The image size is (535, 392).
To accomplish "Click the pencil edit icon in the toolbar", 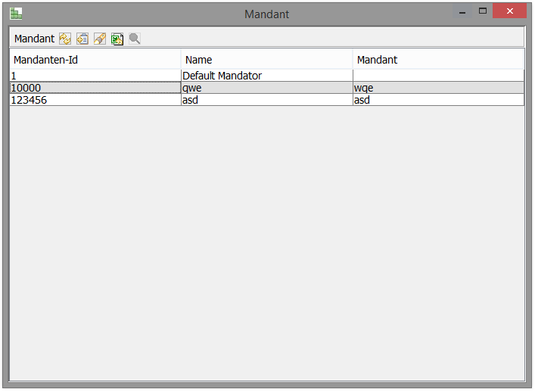I will coord(100,39).
